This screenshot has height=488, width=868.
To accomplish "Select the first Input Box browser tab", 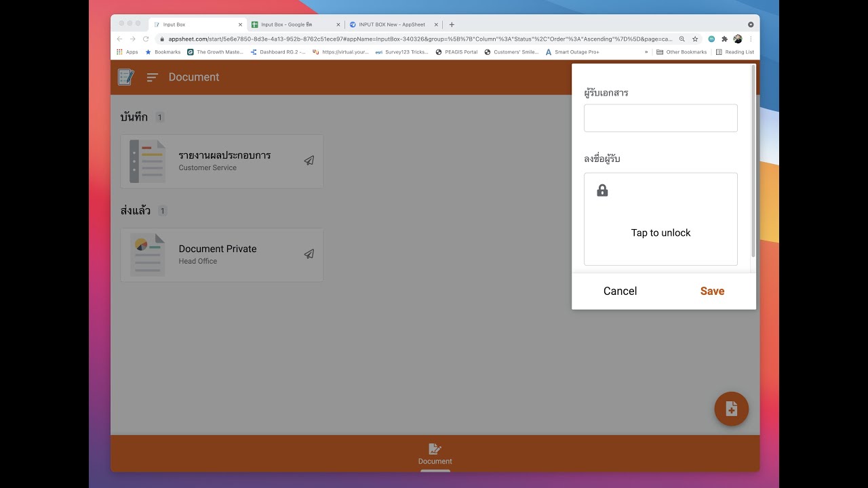I will coord(197,24).
